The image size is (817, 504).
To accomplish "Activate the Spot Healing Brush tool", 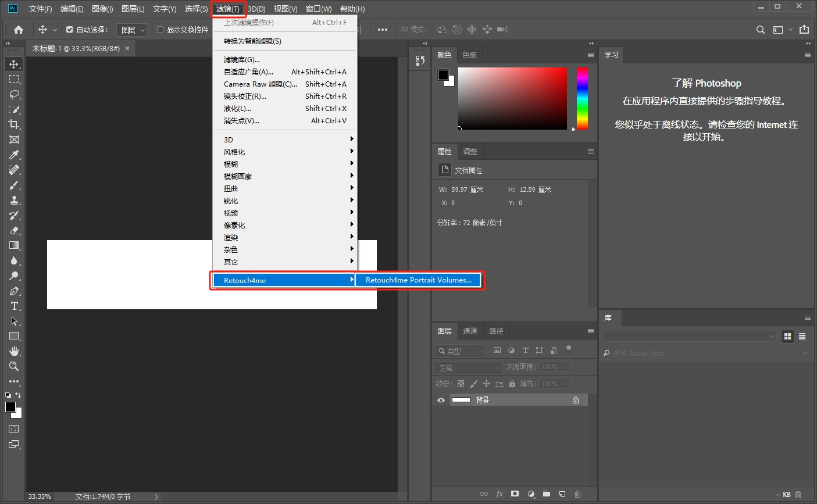I will (13, 170).
